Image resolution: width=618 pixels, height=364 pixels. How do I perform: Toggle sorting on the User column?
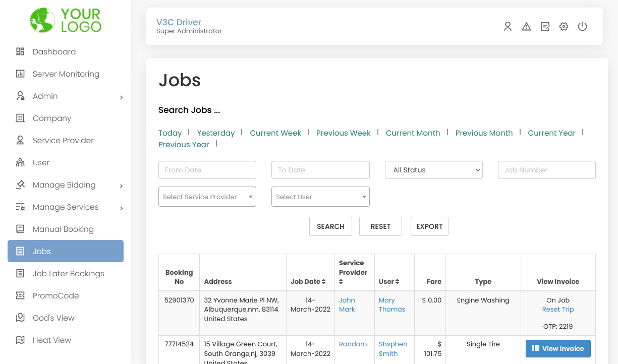point(397,281)
